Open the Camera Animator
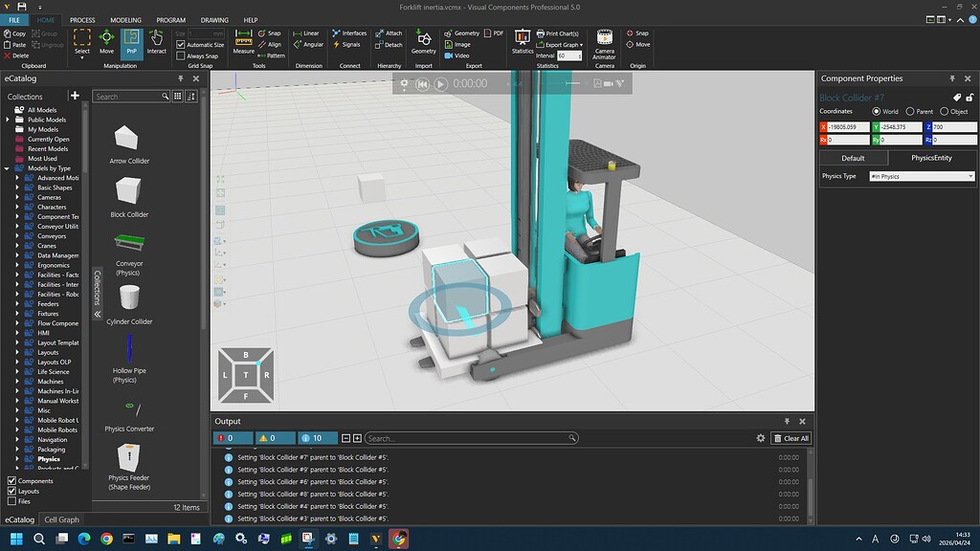Viewport: 980px width, 551px height. pyautogui.click(x=605, y=44)
